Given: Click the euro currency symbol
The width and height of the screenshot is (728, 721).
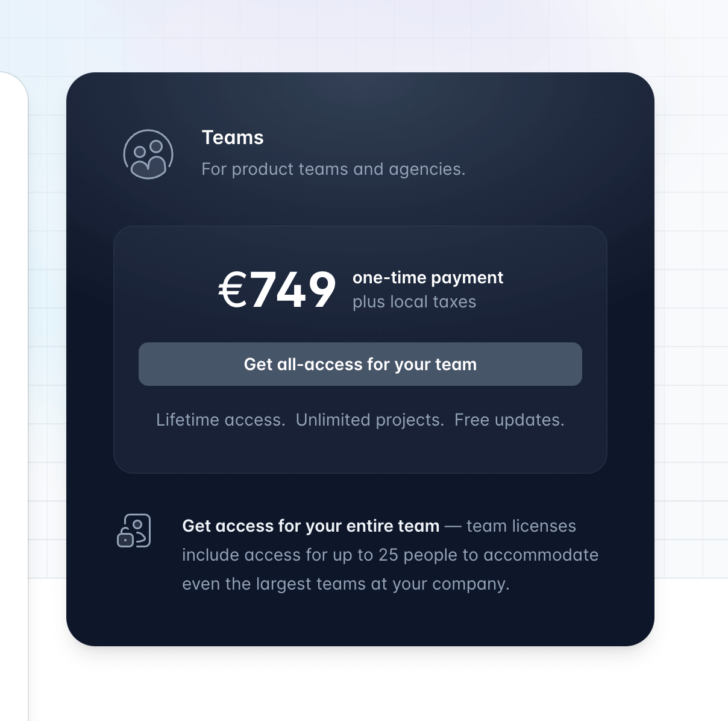Looking at the screenshot, I should point(233,290).
